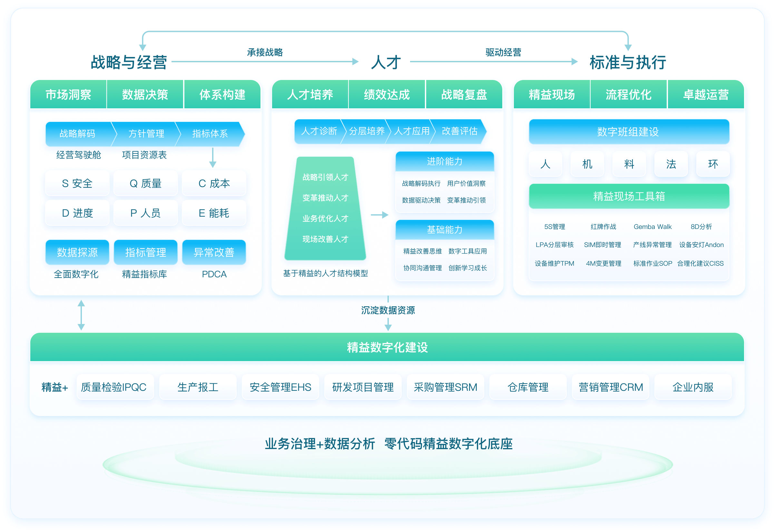The width and height of the screenshot is (775, 532).
Task: Toggle the 数据探源 option
Action: pyautogui.click(x=77, y=252)
